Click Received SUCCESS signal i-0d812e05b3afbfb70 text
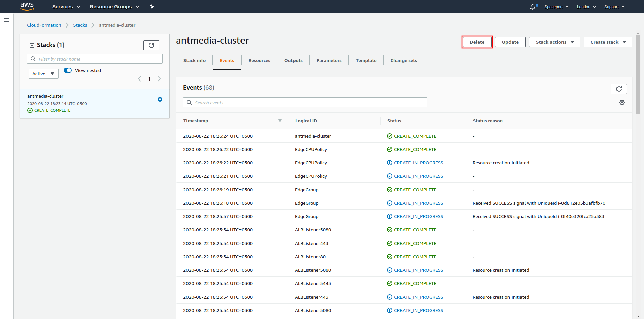Screen dimensions: 644x319 (539, 203)
